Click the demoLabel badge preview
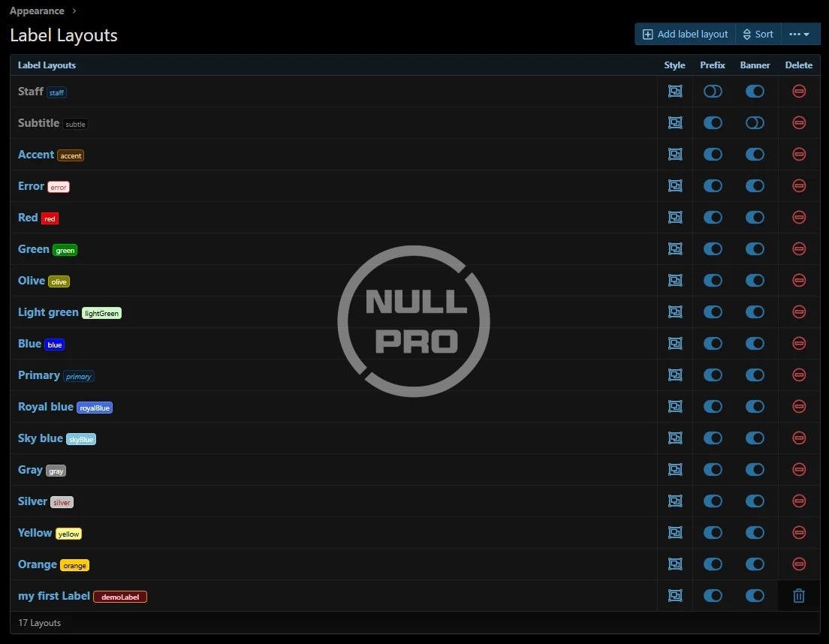Image resolution: width=829 pixels, height=644 pixels. 120,597
